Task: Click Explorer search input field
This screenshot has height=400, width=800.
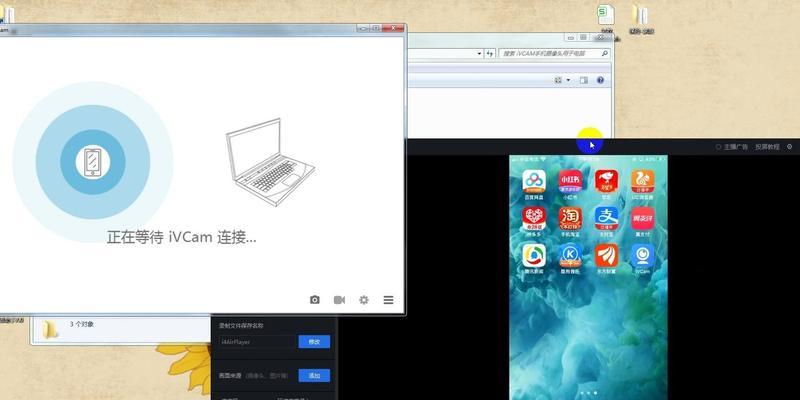Action: click(554, 53)
